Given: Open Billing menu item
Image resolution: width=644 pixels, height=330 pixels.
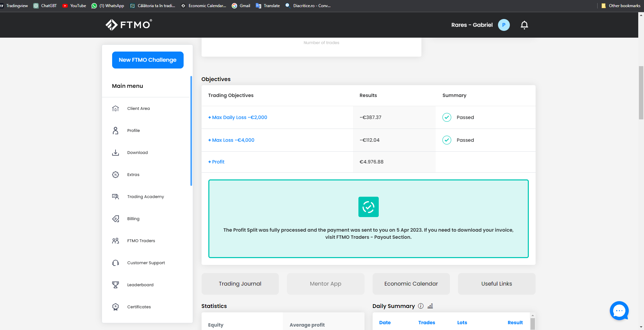Looking at the screenshot, I should [x=133, y=219].
